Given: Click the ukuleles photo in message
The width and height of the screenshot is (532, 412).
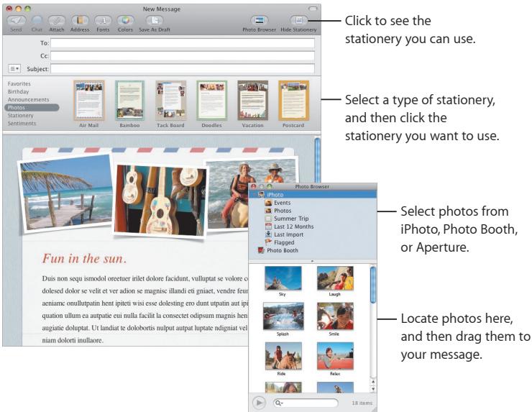Looking at the screenshot, I should click(x=160, y=200).
